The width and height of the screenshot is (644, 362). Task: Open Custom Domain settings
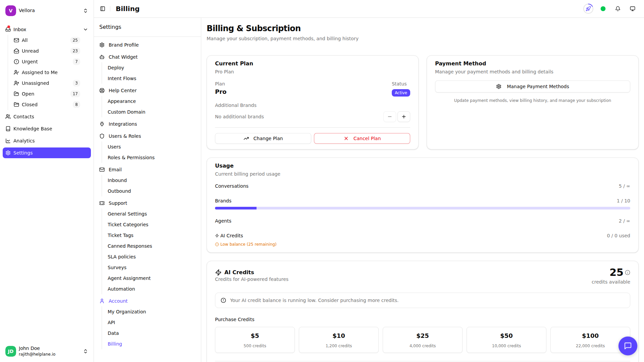[126, 112]
